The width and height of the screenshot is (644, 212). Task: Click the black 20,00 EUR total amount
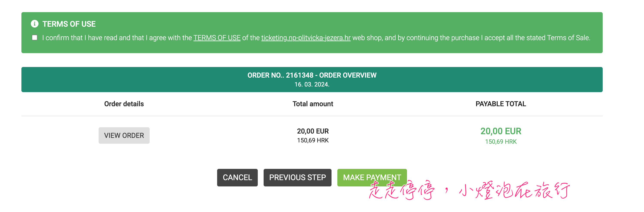(313, 131)
